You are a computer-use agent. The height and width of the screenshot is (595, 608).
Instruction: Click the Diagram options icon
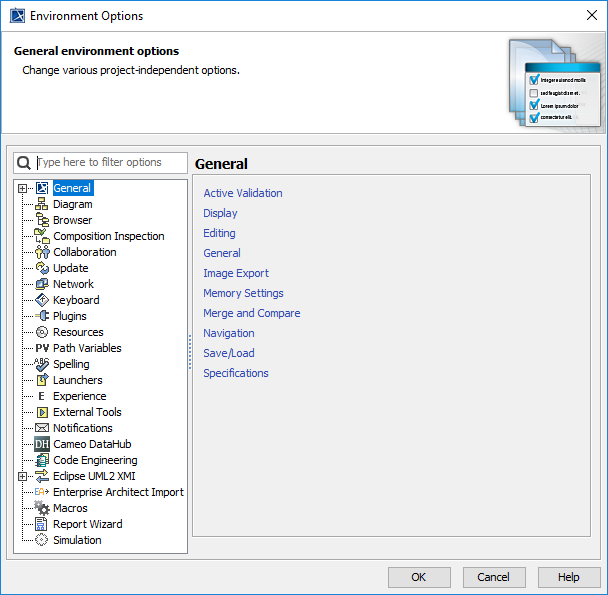click(x=42, y=204)
